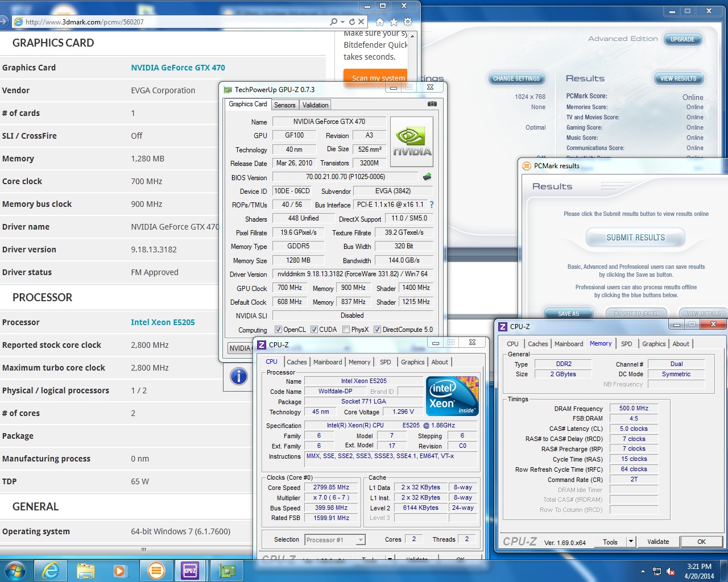Click CHANGE SETTINGS in PCMark
Viewport: 728px width, 582px height.
point(516,79)
